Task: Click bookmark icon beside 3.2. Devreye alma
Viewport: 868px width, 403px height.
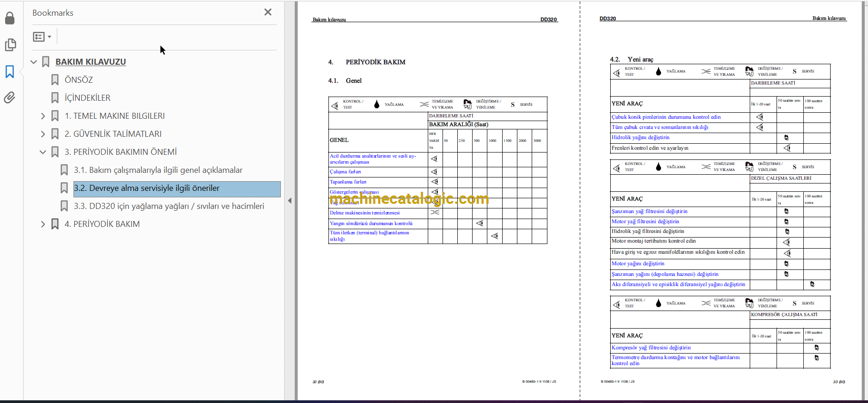Action: [64, 188]
